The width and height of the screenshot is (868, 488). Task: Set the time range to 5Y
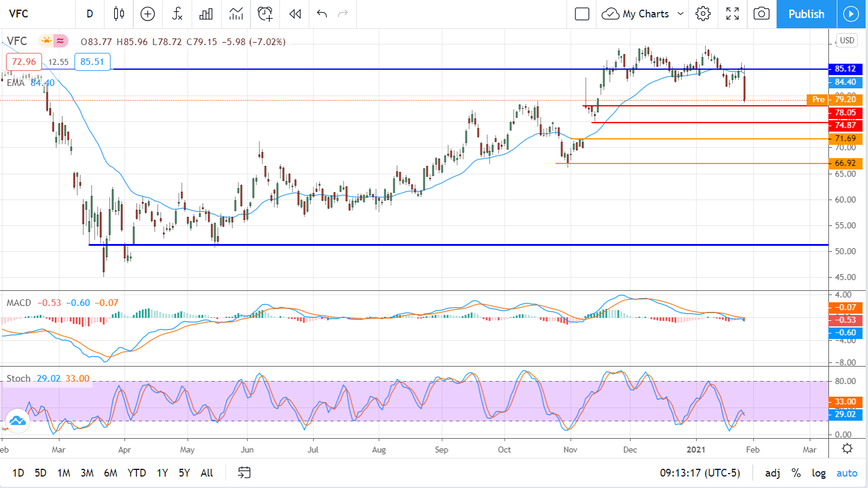(184, 473)
